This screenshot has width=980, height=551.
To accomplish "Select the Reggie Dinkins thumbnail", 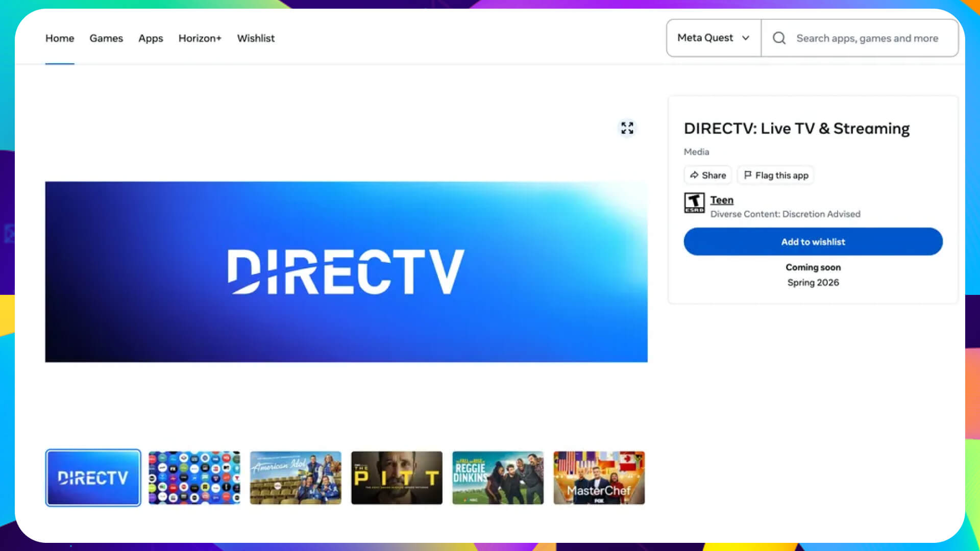I will tap(498, 478).
